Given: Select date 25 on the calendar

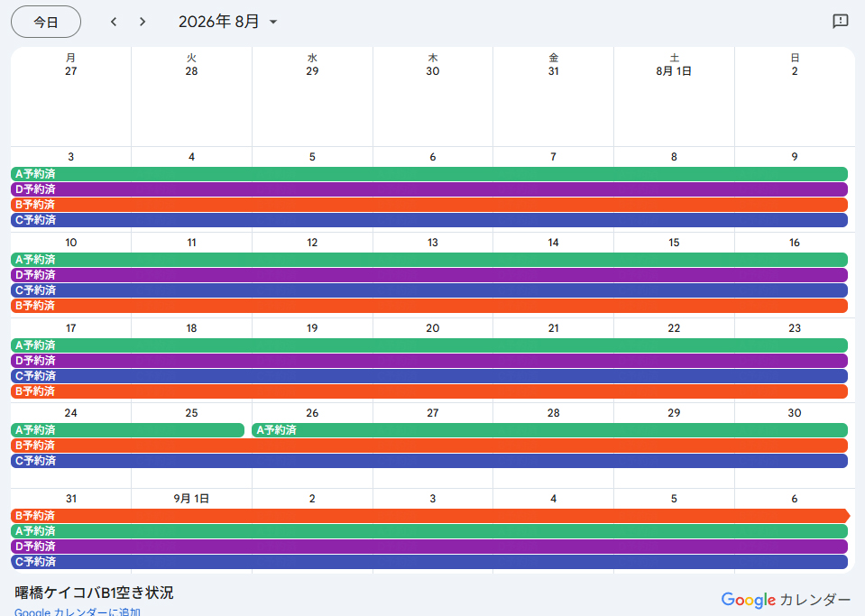Looking at the screenshot, I should coord(191,413).
